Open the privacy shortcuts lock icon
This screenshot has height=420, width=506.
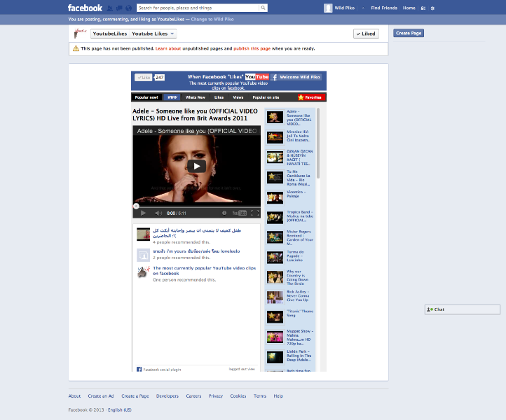[x=423, y=8]
